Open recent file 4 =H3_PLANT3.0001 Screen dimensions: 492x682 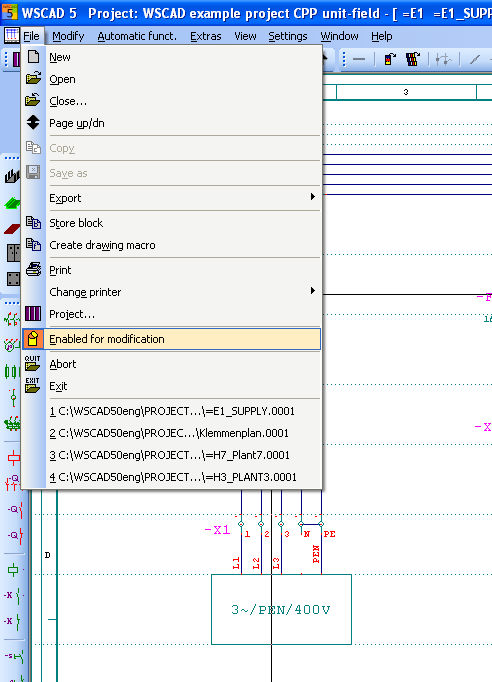[x=171, y=477]
